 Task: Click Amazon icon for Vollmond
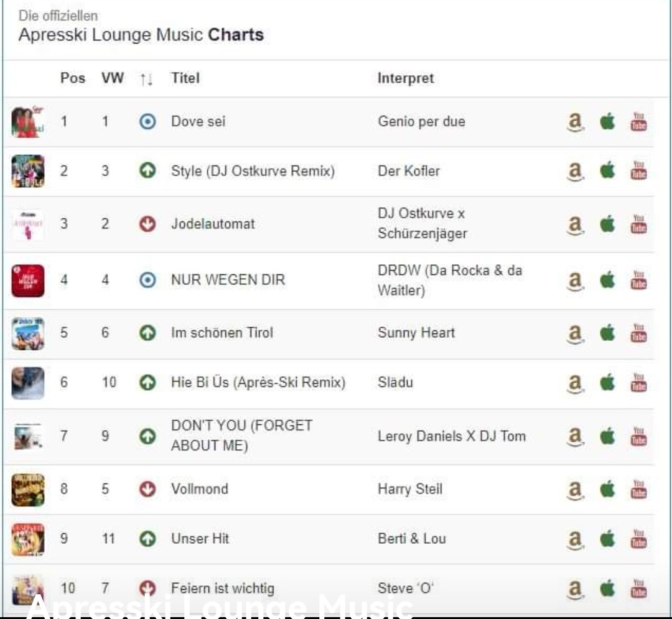point(576,489)
